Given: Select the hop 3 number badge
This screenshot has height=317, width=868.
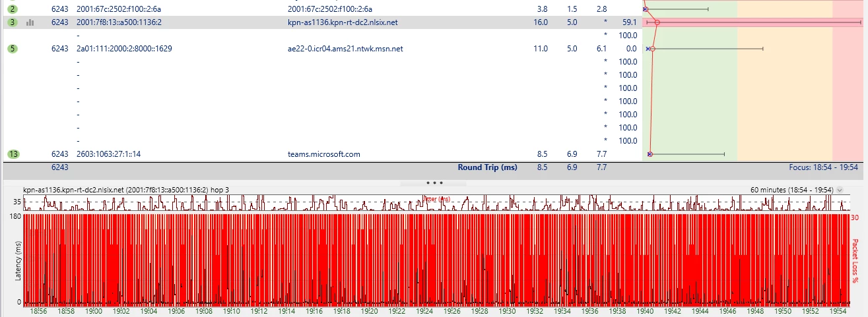Looking at the screenshot, I should click(x=13, y=22).
